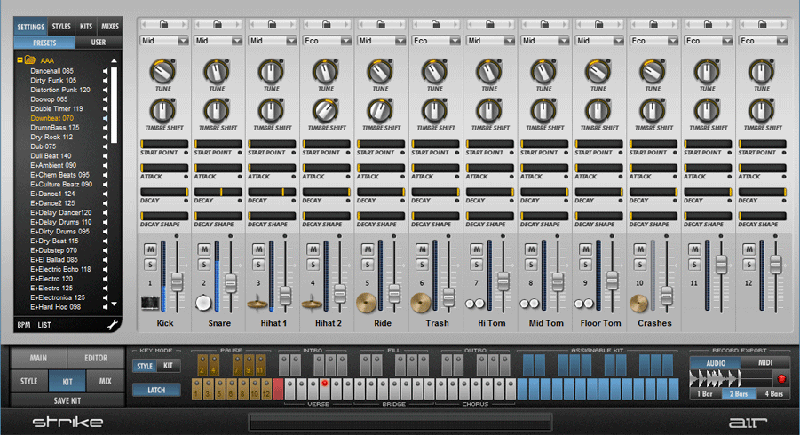800x435 pixels.
Task: Click the red-dot key in Intro section
Action: click(324, 389)
